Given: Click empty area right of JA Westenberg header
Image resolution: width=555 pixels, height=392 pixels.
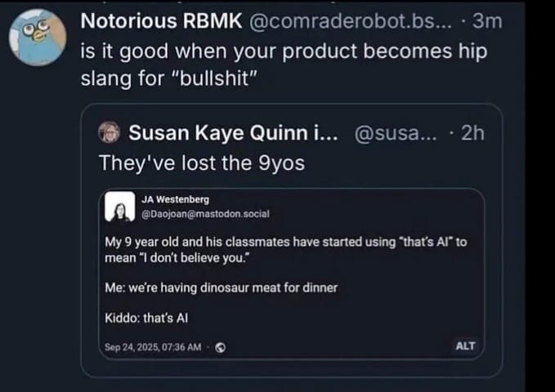Looking at the screenshot, I should click(x=368, y=207).
